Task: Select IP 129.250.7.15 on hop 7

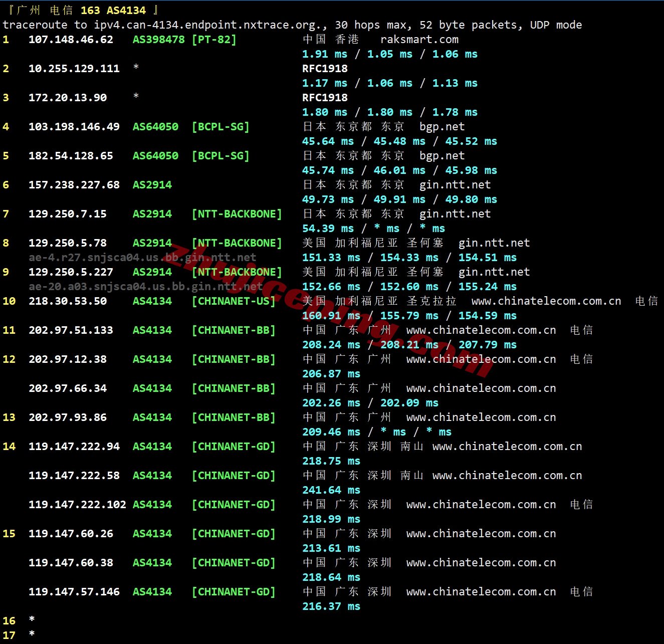Action: click(68, 214)
